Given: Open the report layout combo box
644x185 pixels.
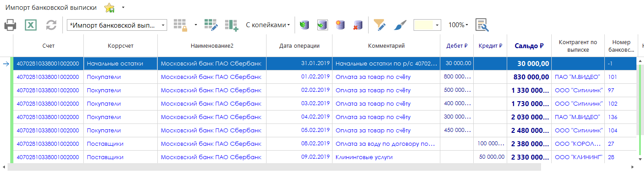Looking at the screenshot, I should coord(116,25).
